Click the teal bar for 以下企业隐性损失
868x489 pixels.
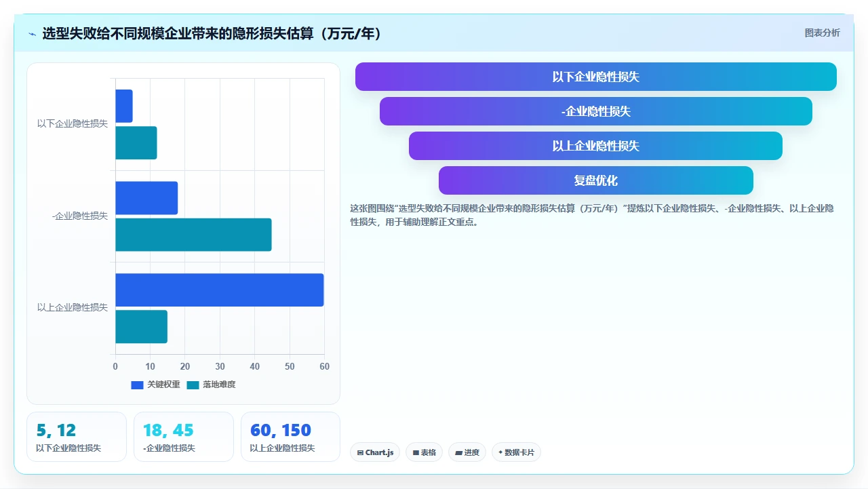pyautogui.click(x=136, y=143)
